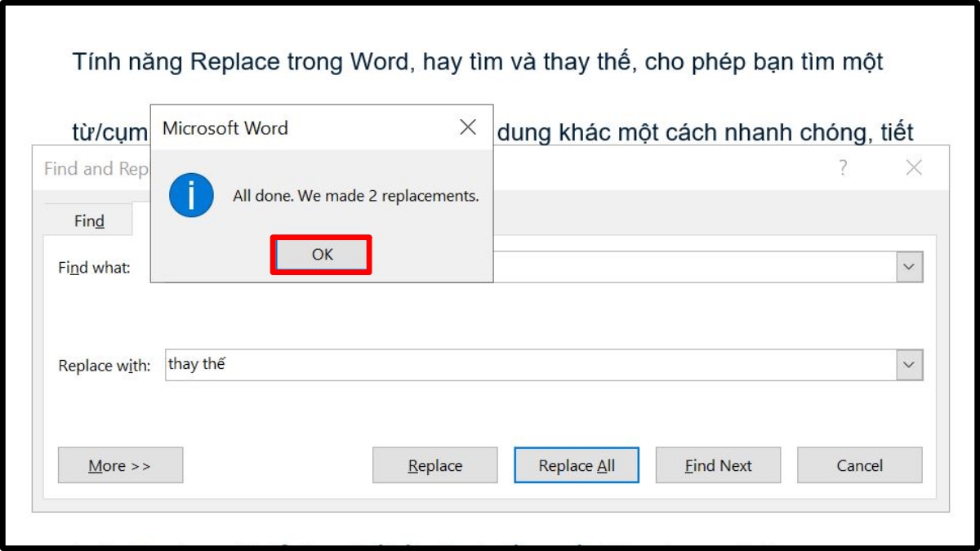Click the Replace All button

coord(577,465)
